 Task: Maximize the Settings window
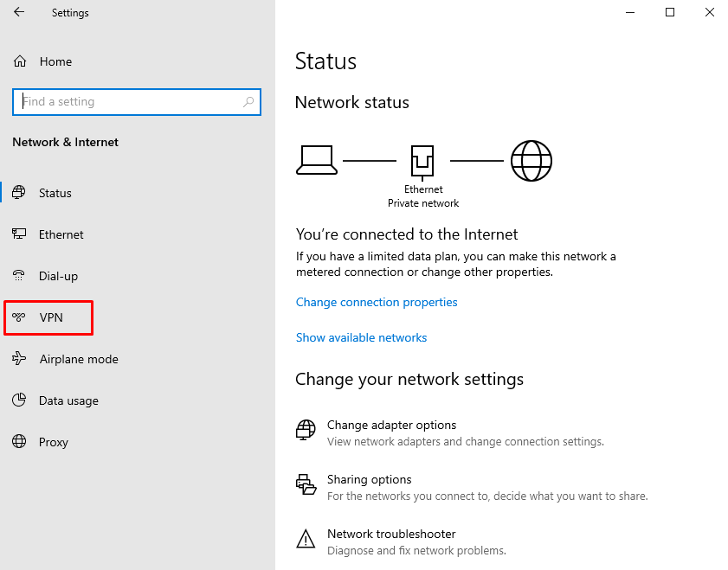pyautogui.click(x=670, y=12)
